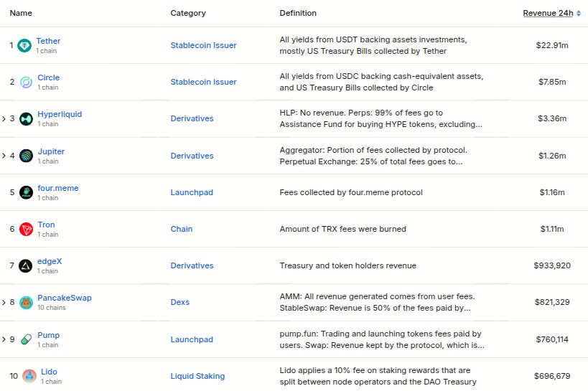Open Stablecoin Issuer category in Circle row
Screen dimensions: 588x391
click(x=204, y=82)
